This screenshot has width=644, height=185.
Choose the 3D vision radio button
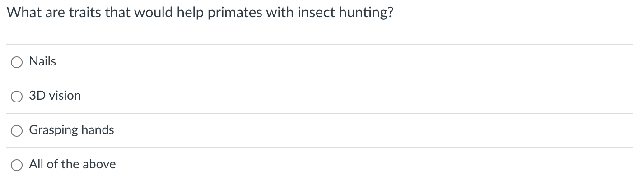point(17,97)
